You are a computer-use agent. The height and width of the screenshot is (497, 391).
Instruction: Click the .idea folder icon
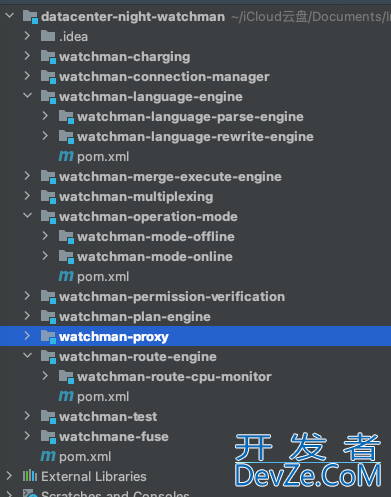pos(48,36)
